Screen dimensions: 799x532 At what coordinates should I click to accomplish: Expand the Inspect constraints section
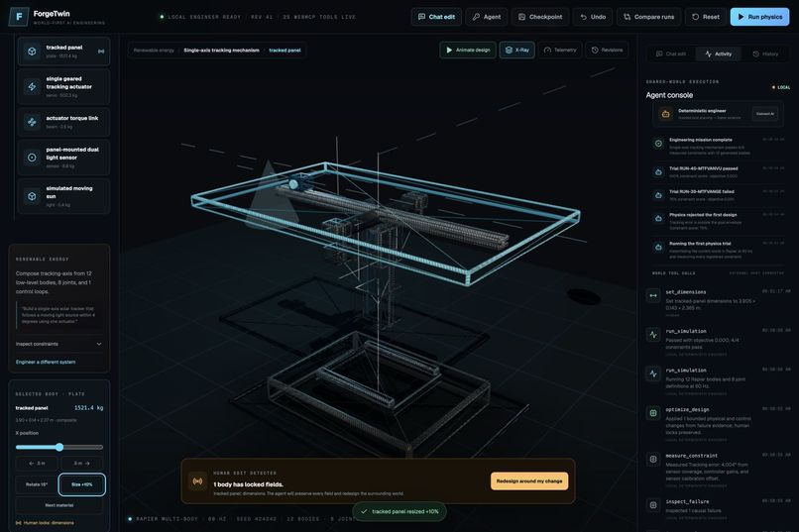59,344
